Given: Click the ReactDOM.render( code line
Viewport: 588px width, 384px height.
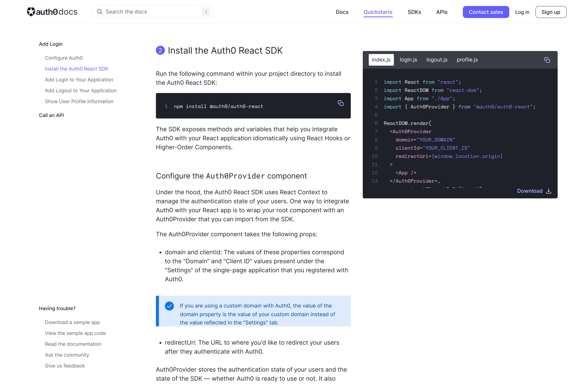Looking at the screenshot, I should 407,123.
